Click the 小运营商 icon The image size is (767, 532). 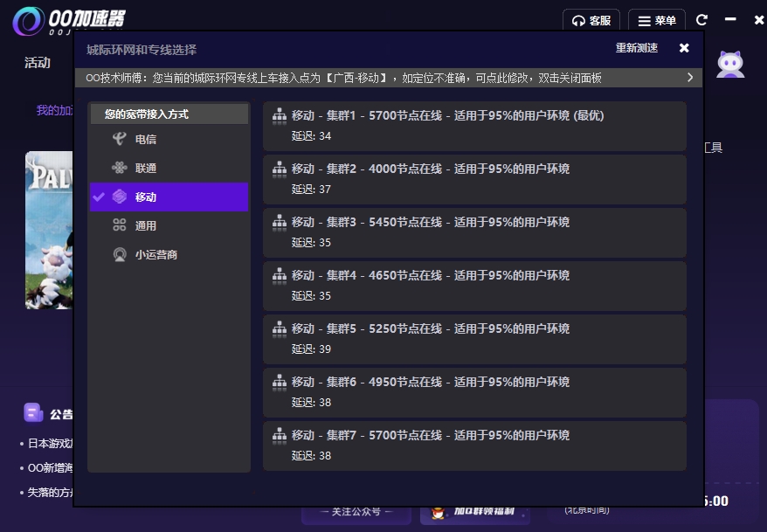coord(120,254)
